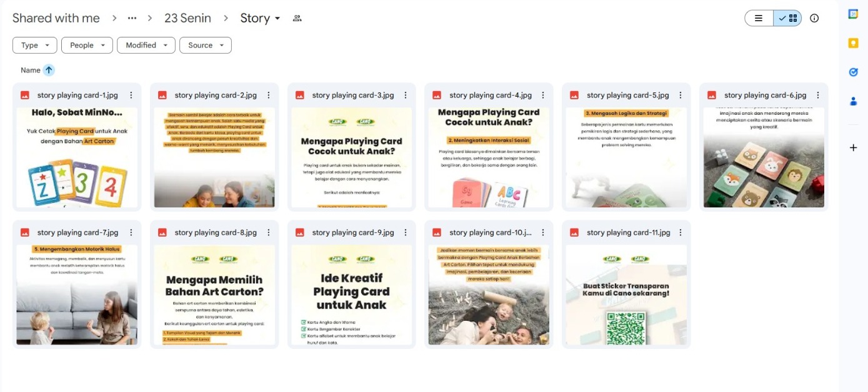Image resolution: width=868 pixels, height=392 pixels.
Task: Click the Get add-ons plus icon
Action: 853,148
